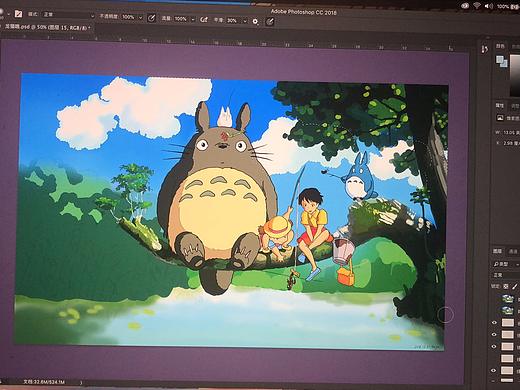Image resolution: width=520 pixels, height=390 pixels.
Task: Toggle pen pressure for opacity icon
Action: [151, 18]
